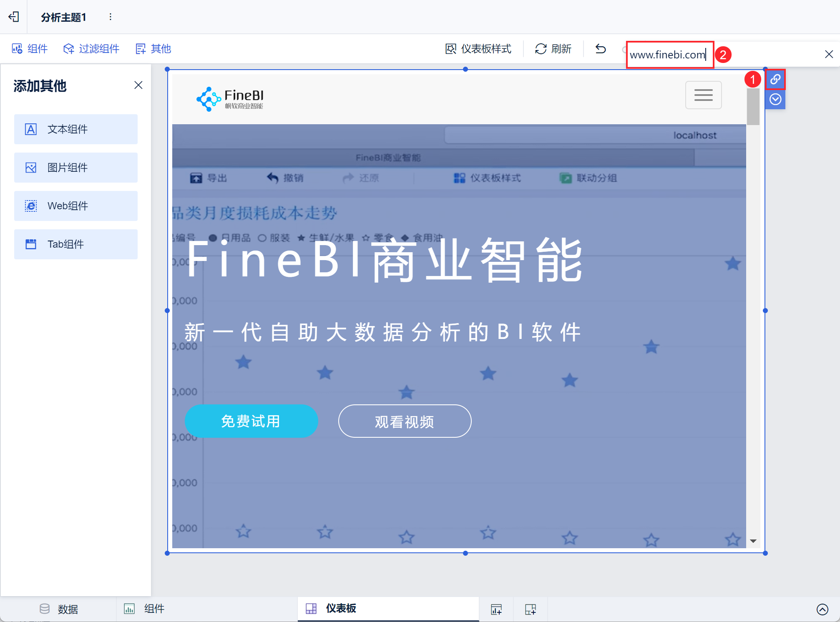Click the FineBI商业智能 headline text
Screen dimensions: 840x622
point(384,260)
